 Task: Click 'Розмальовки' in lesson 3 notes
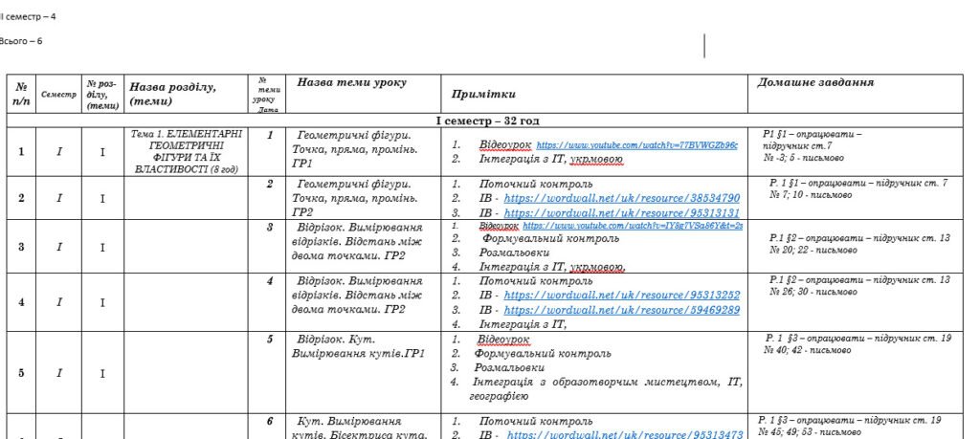(514, 252)
